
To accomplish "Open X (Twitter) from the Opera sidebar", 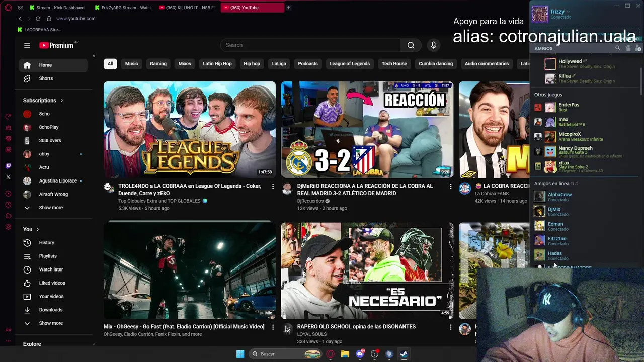I will click(8, 177).
